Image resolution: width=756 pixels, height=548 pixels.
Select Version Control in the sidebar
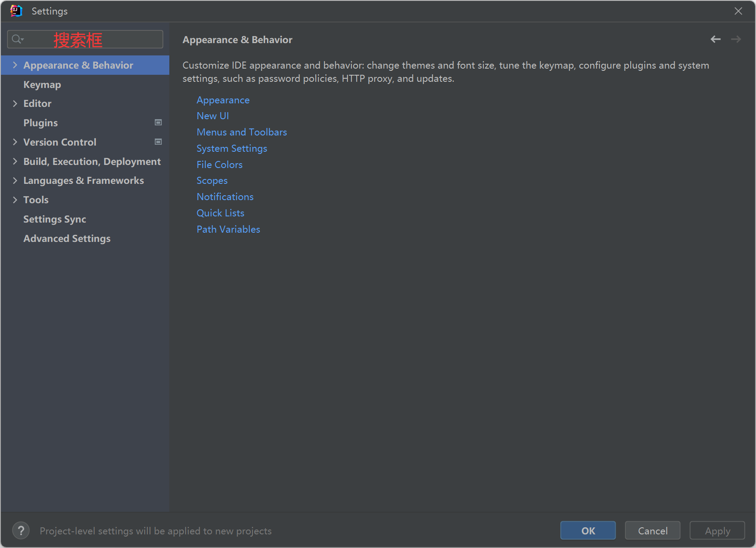pos(85,142)
